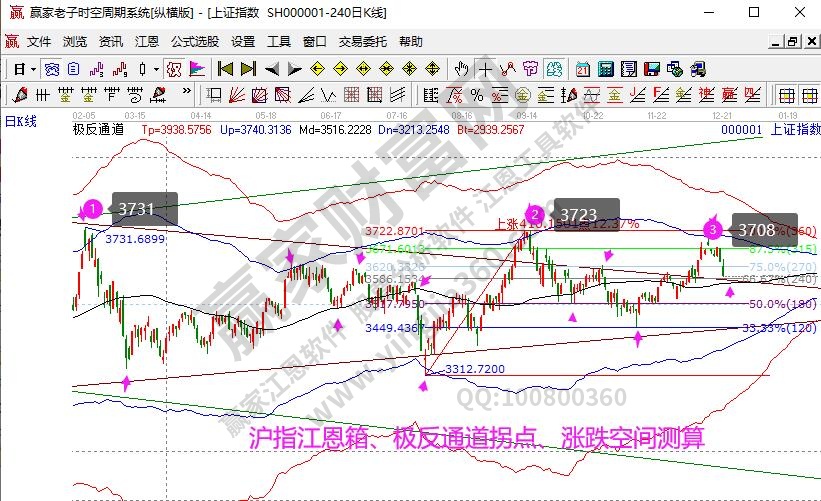Click the hand pan tool icon

click(x=461, y=69)
